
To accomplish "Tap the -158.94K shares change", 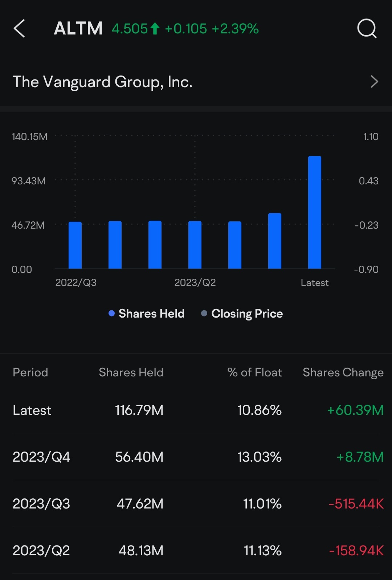I will [356, 551].
